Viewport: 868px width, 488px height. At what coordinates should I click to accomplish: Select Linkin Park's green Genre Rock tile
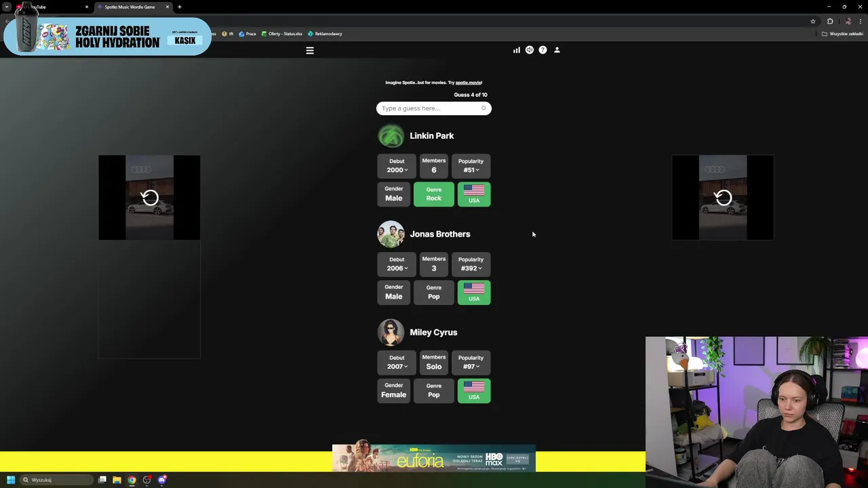click(x=434, y=195)
